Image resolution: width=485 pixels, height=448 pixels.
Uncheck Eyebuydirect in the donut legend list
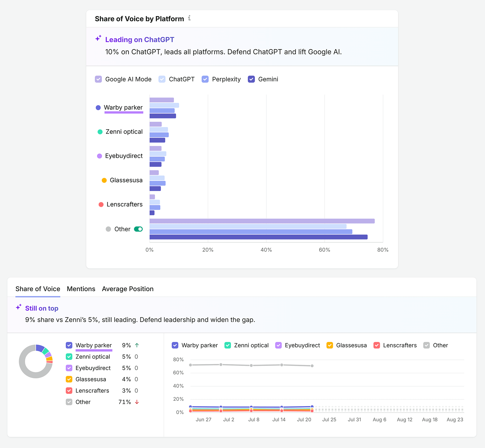point(69,368)
